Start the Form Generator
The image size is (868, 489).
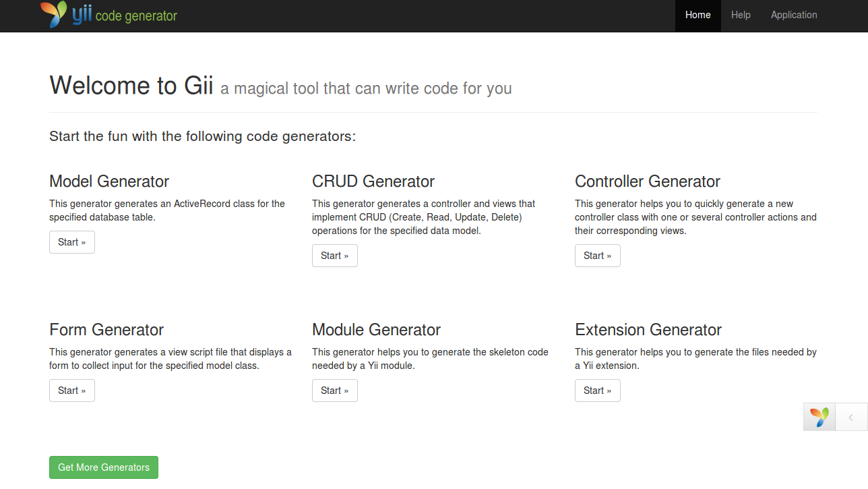(71, 390)
